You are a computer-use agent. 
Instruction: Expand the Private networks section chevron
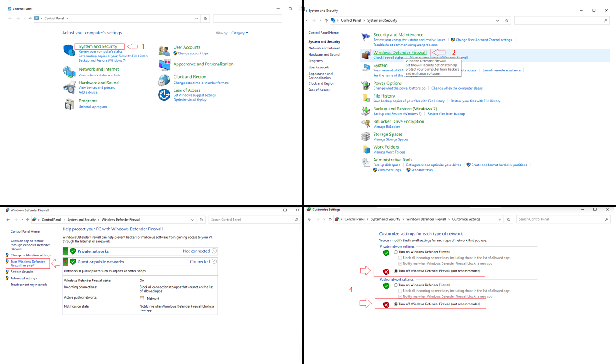(214, 251)
